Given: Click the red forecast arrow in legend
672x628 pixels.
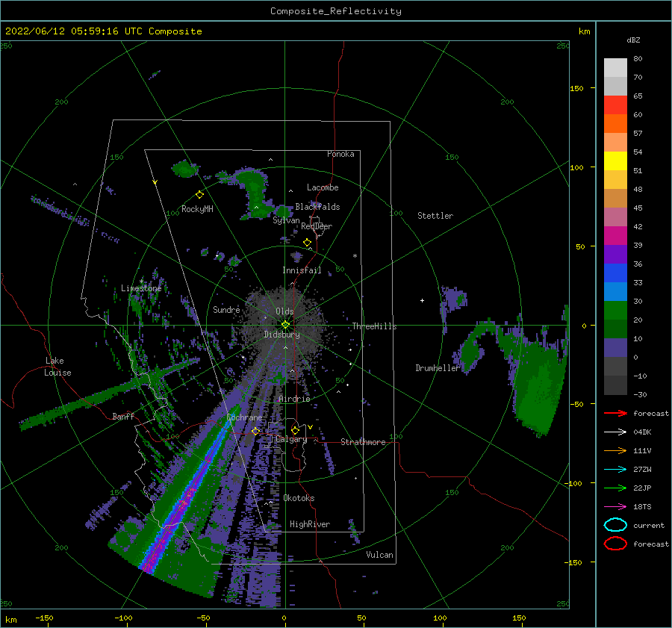Looking at the screenshot, I should point(615,413).
